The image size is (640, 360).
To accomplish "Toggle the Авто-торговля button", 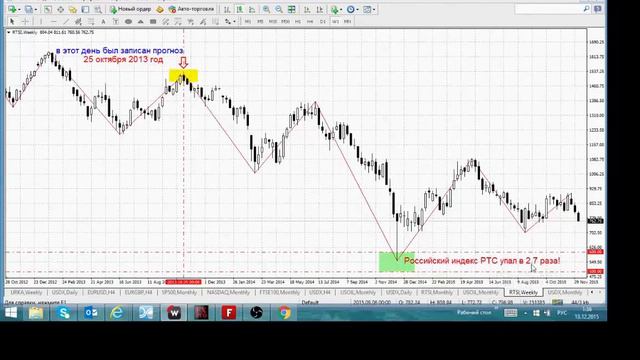I will (x=191, y=9).
